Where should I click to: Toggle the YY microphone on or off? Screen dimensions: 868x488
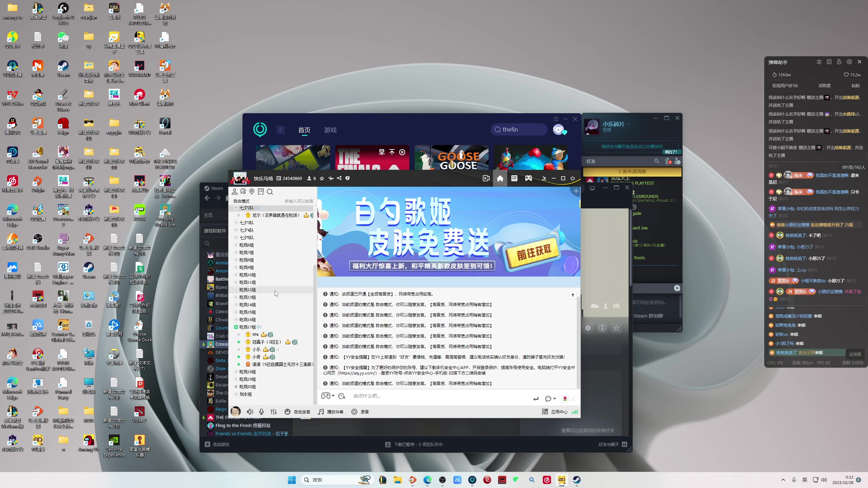coord(261,412)
